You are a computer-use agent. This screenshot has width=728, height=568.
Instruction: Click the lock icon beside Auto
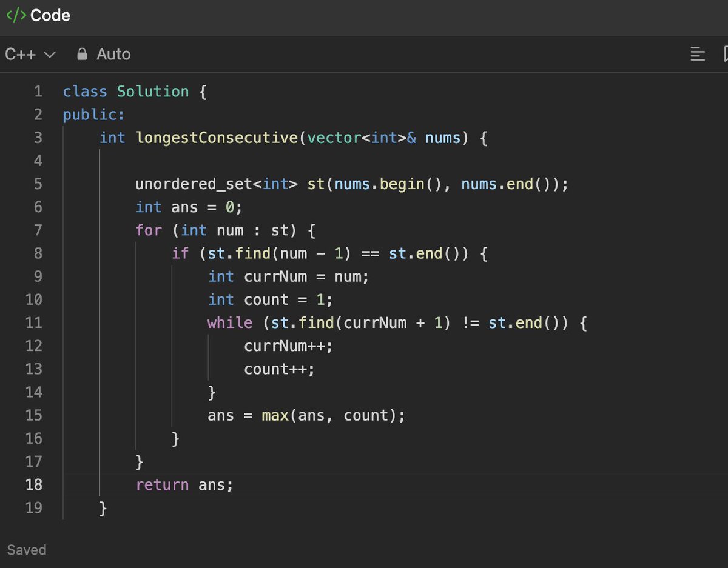[x=82, y=54]
